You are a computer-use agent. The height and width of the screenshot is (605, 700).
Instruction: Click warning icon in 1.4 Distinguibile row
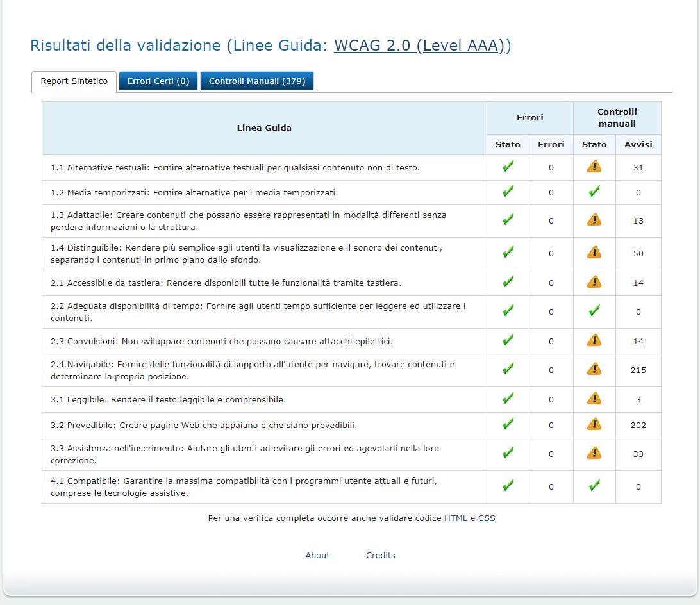point(594,253)
